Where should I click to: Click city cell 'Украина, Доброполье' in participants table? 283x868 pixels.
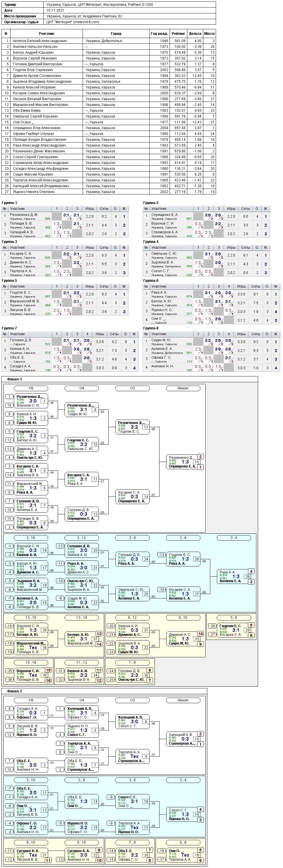click(104, 41)
